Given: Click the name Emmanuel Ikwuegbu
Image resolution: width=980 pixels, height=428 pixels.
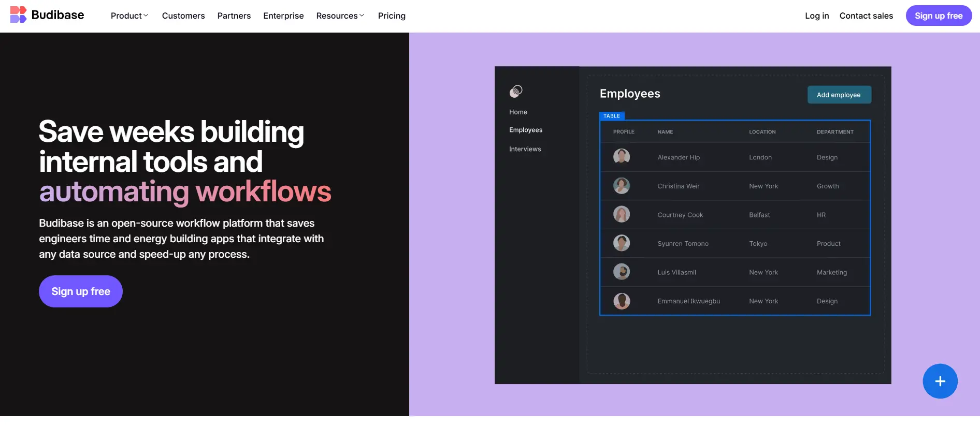Looking at the screenshot, I should click(x=688, y=301).
